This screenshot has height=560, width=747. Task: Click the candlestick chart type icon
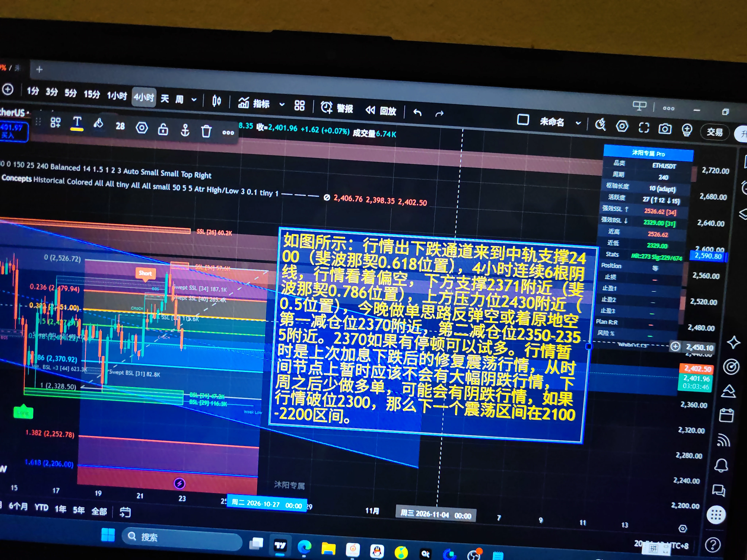coord(216,101)
